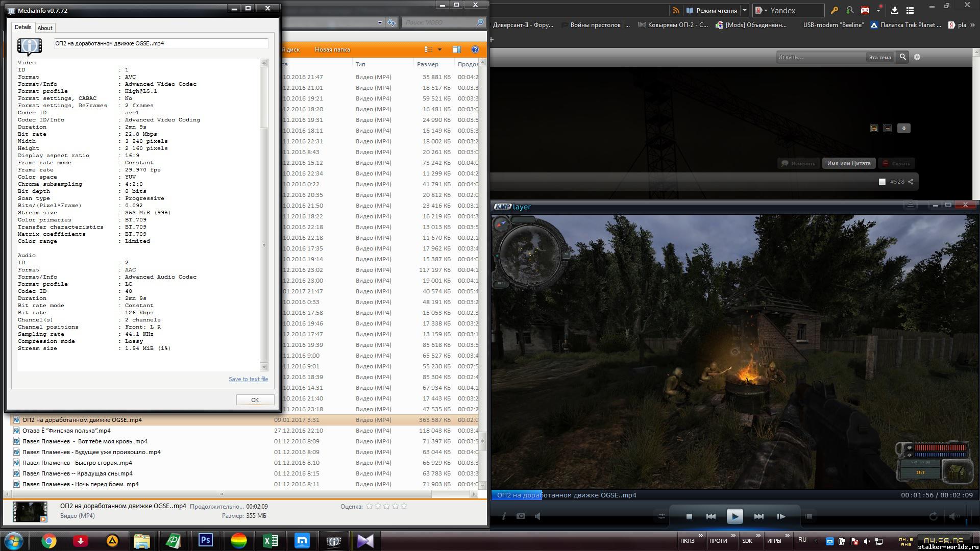Rate file with the first star

coord(369,506)
